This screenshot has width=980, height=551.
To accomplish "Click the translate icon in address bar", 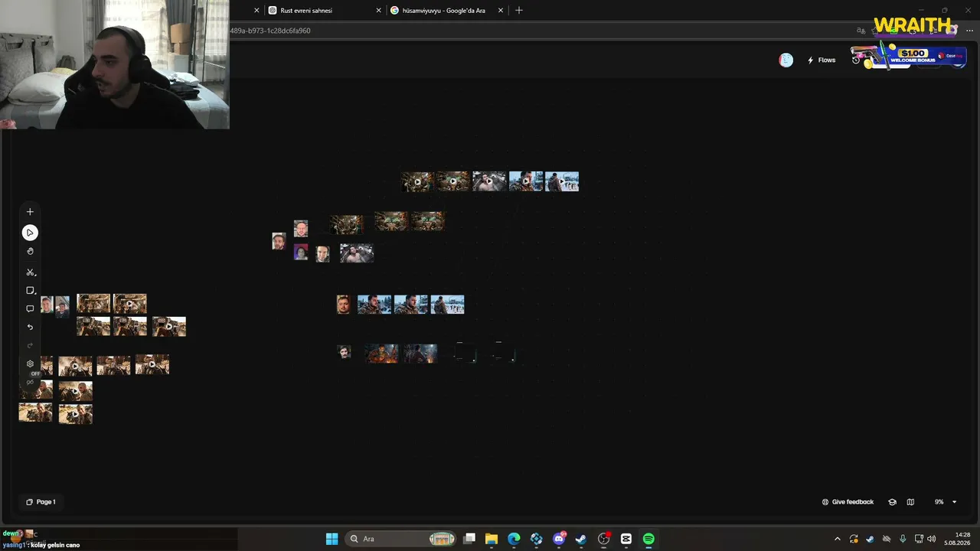I will (861, 31).
